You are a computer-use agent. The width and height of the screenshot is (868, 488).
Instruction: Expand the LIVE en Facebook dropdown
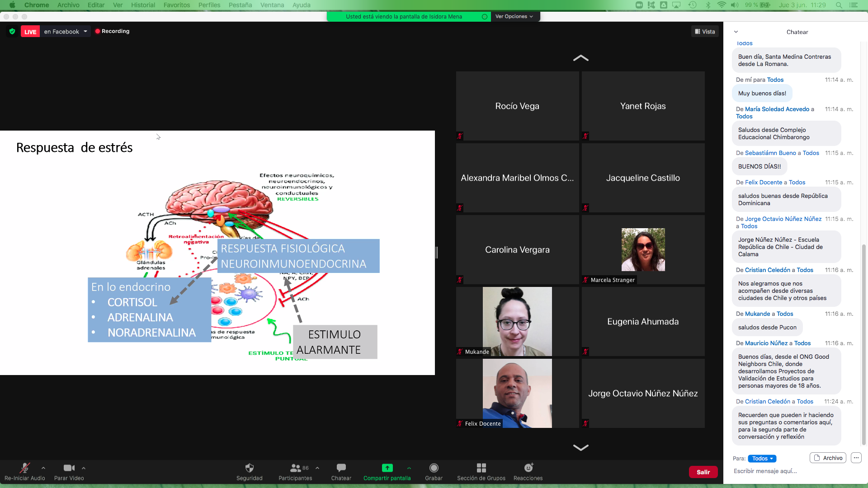(x=85, y=32)
